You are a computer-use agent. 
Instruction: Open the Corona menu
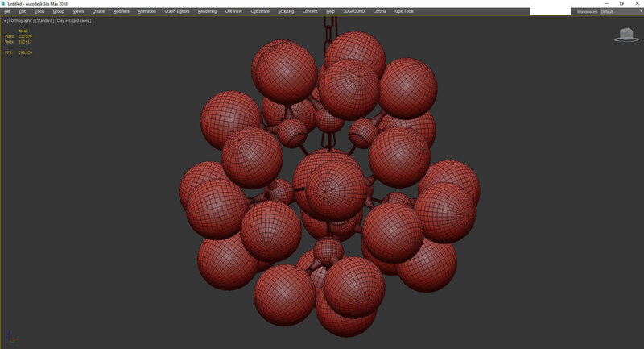pos(379,12)
